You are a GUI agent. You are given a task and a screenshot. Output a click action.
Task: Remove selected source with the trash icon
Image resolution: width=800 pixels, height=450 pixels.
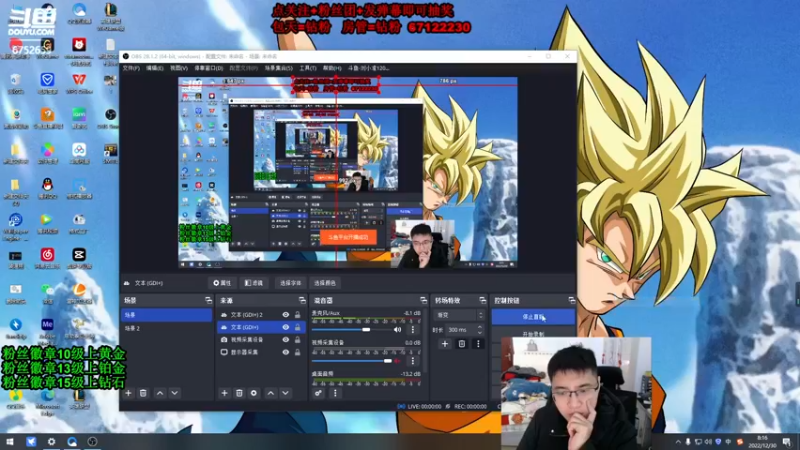[239, 393]
